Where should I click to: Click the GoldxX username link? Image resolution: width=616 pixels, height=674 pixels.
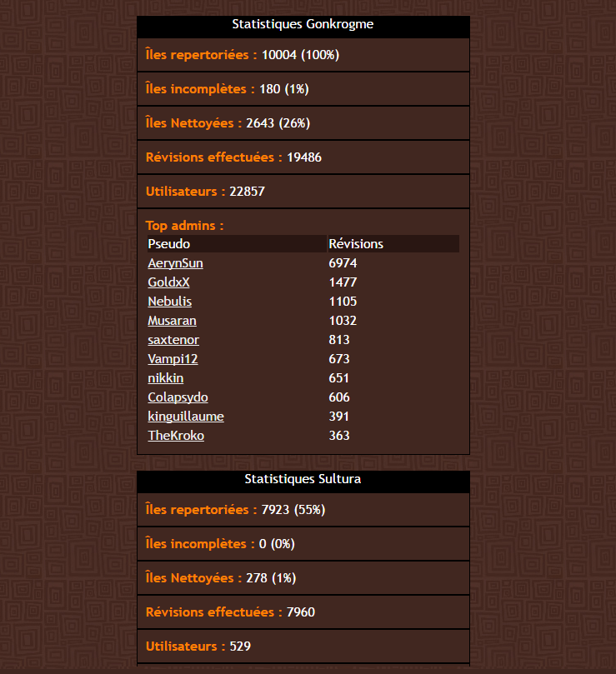pyautogui.click(x=168, y=282)
